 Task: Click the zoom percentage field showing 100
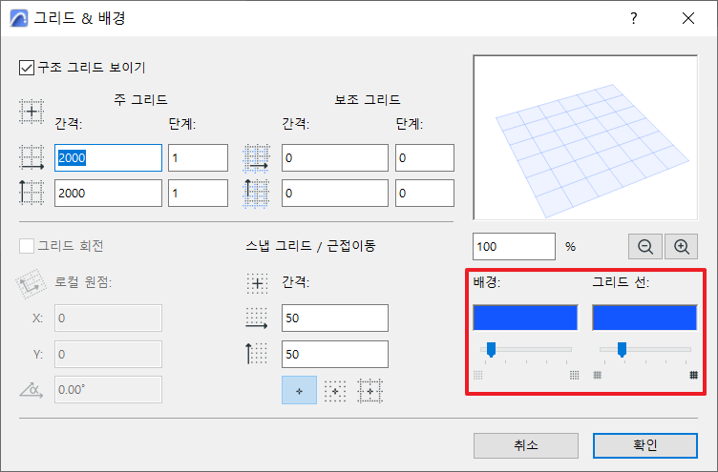pos(513,246)
